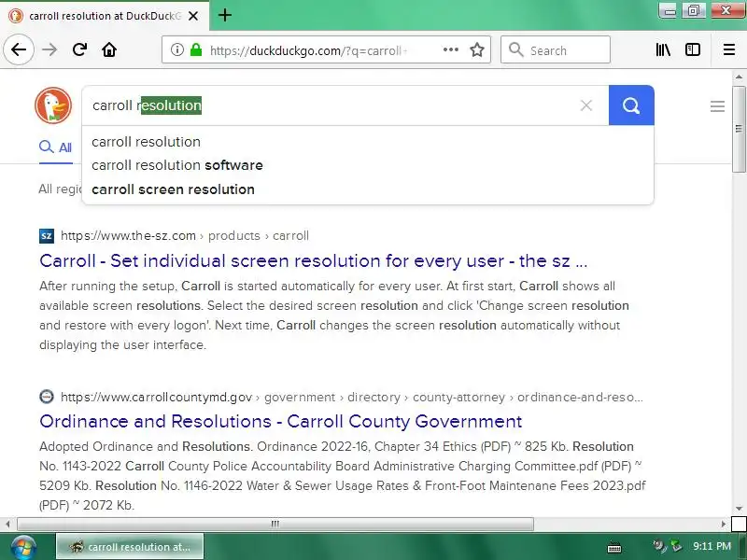Image resolution: width=747 pixels, height=560 pixels.
Task: Select the All results tab
Action: tap(55, 147)
